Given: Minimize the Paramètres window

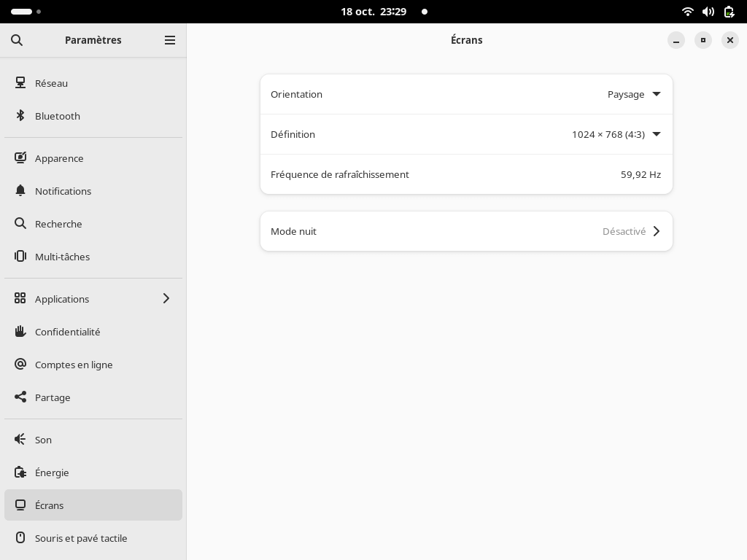Looking at the screenshot, I should point(676,41).
